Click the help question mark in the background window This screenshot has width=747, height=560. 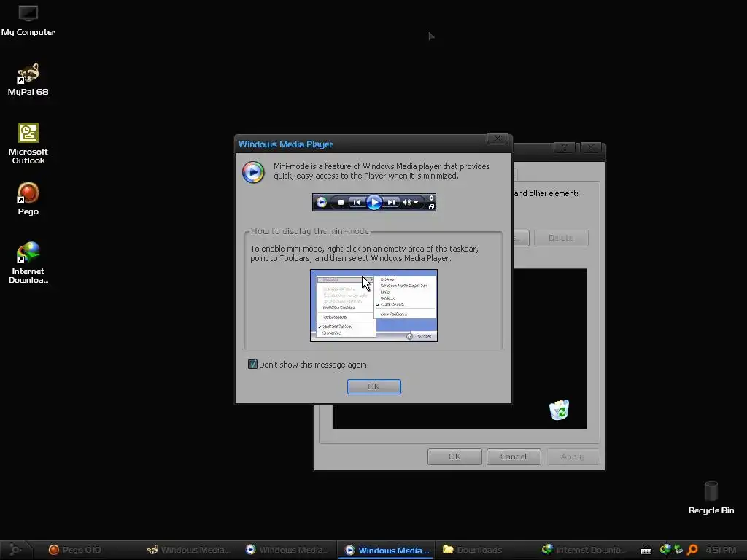point(564,147)
